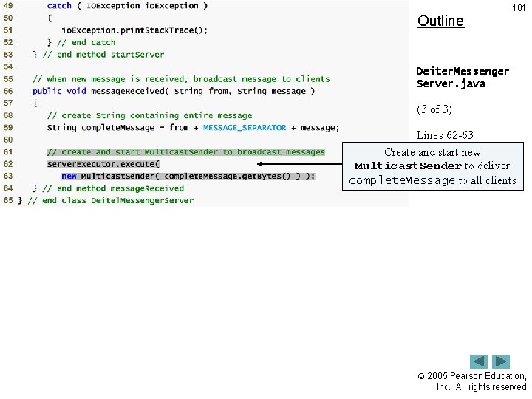
Task: Click code line 51 printStackTrace call
Action: pos(134,30)
